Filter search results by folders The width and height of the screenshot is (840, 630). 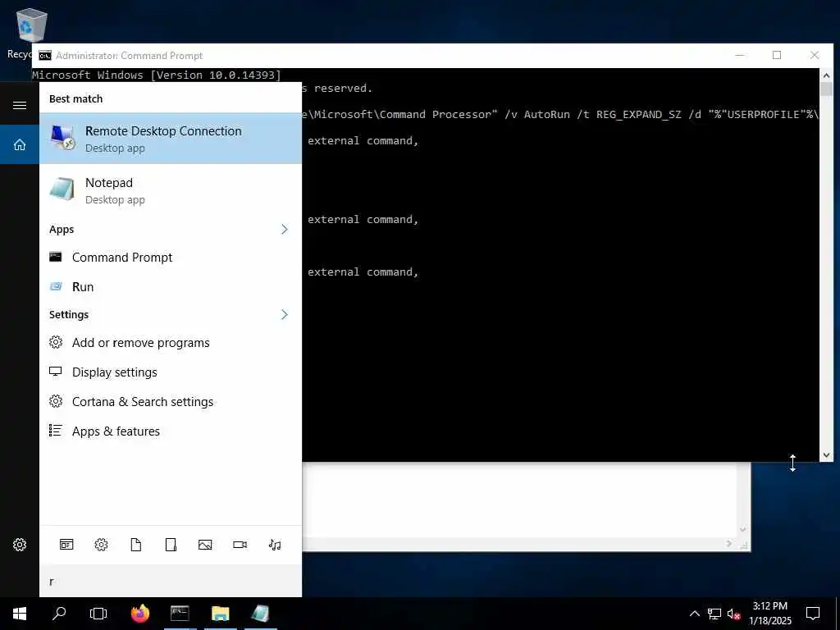point(171,545)
